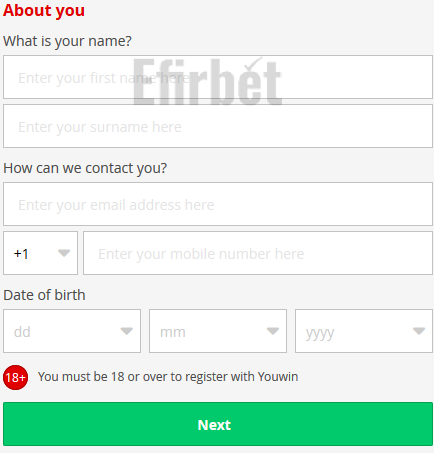
Task: Focus the first name input field
Action: [x=218, y=77]
